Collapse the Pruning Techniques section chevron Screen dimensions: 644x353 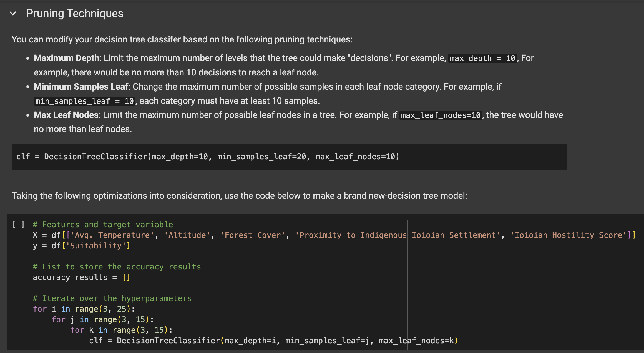(x=13, y=13)
